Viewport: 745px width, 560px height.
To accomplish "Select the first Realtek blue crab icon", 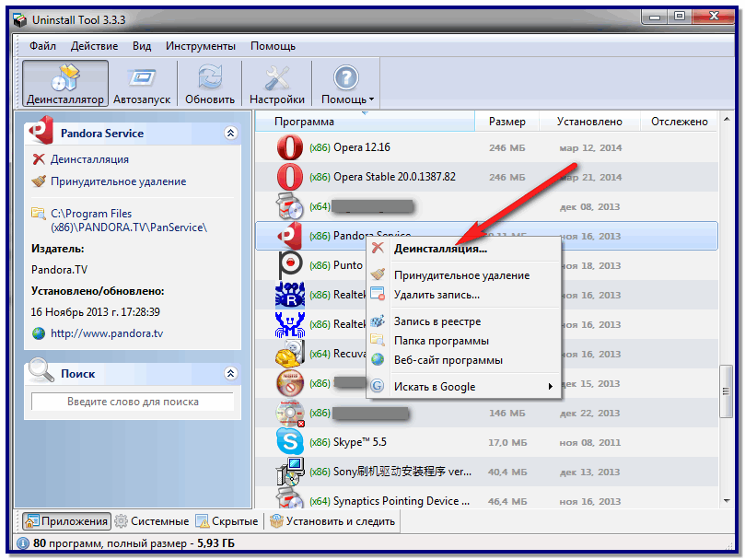I will (290, 295).
